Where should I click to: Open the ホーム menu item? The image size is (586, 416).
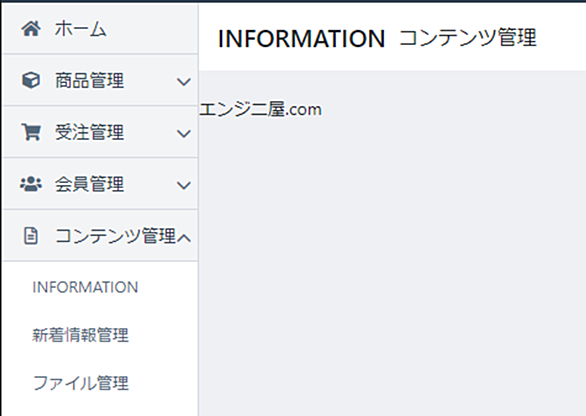click(100, 29)
